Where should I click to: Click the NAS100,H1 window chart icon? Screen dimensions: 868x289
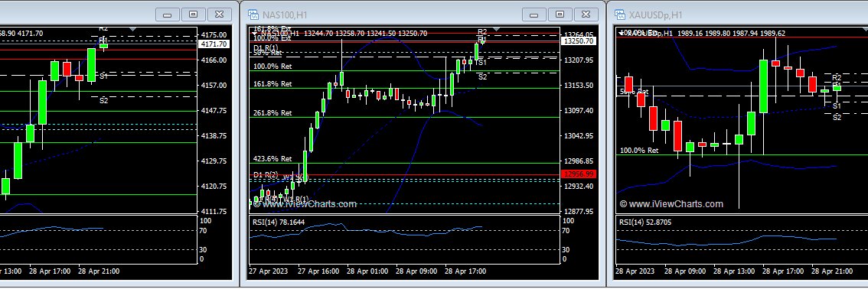pos(253,15)
